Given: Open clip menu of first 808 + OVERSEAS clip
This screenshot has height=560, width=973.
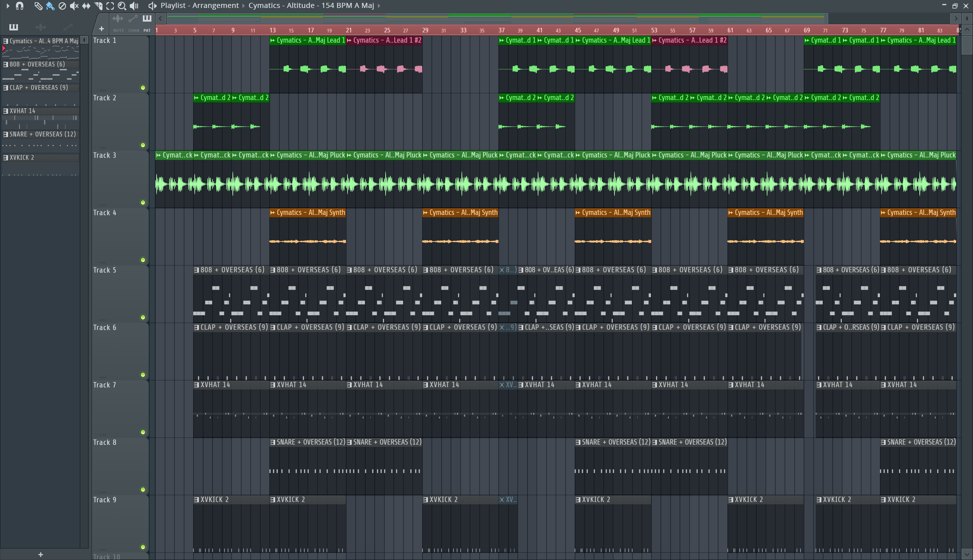Looking at the screenshot, I should point(197,270).
